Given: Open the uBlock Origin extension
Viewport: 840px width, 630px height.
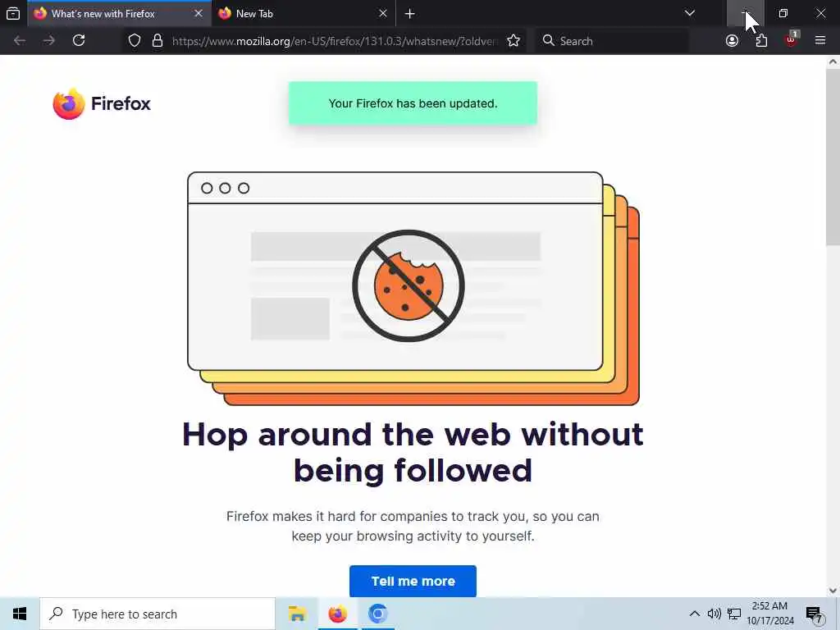Looking at the screenshot, I should click(x=792, y=41).
